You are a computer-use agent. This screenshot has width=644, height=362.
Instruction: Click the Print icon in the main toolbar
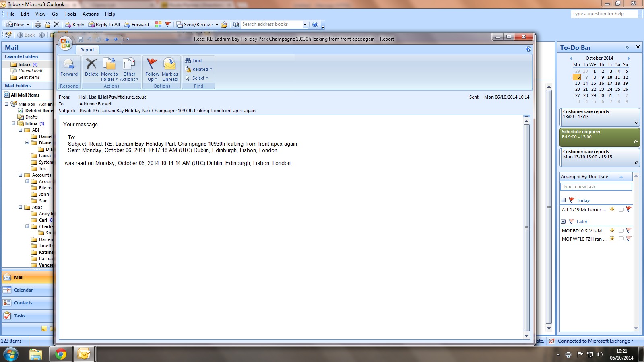pyautogui.click(x=38, y=25)
